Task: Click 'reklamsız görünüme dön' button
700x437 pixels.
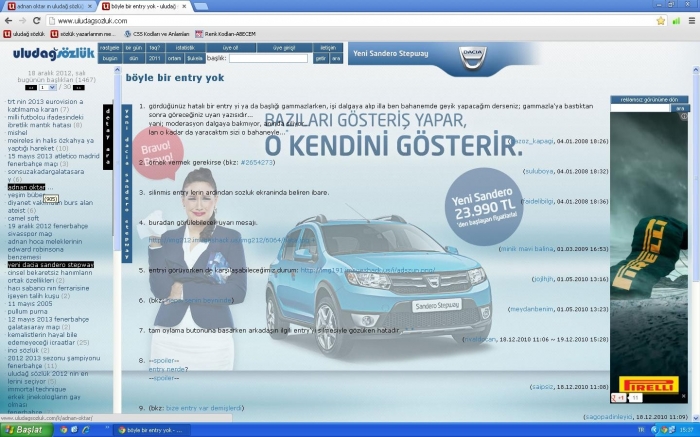Action: point(649,100)
